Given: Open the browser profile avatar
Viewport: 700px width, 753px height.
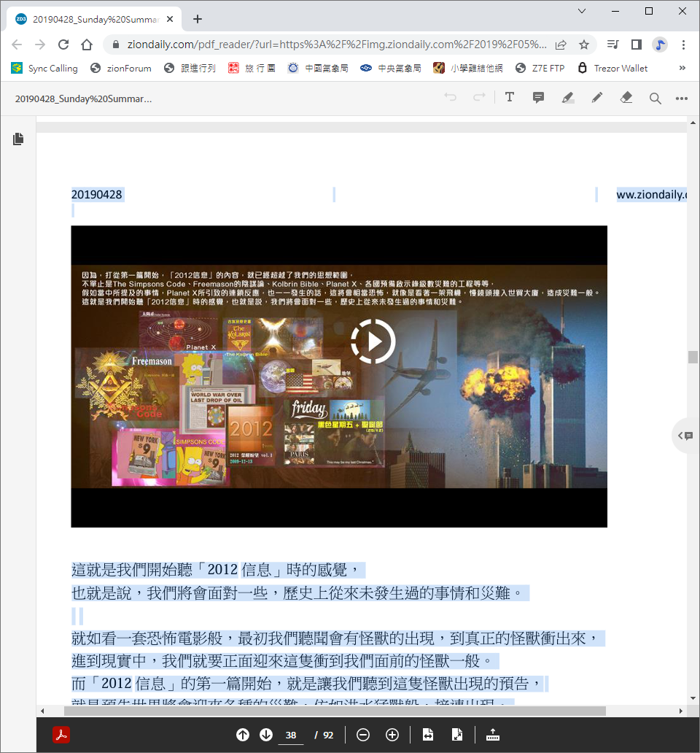Looking at the screenshot, I should 660,45.
